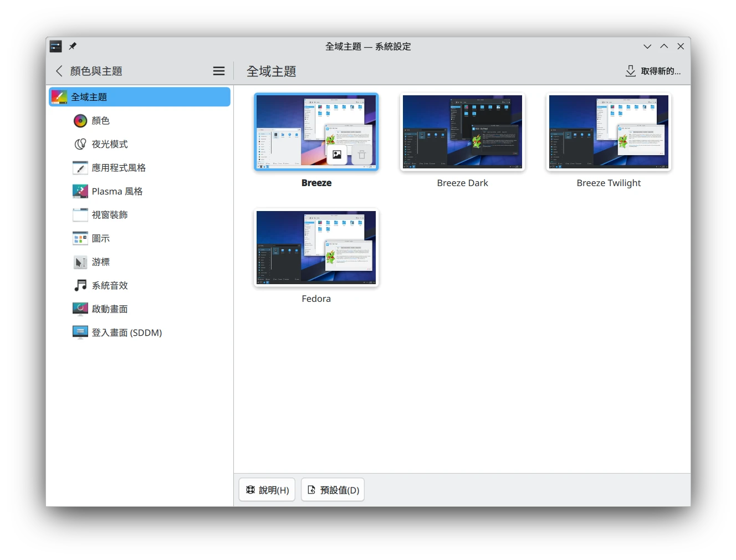
Task: Open the 顏色 color wheel icon
Action: tap(80, 121)
